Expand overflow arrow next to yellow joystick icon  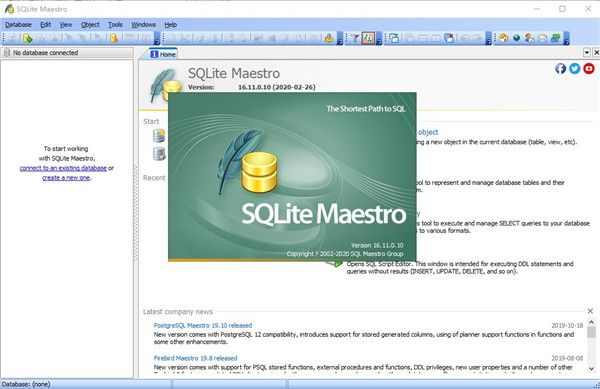point(340,38)
